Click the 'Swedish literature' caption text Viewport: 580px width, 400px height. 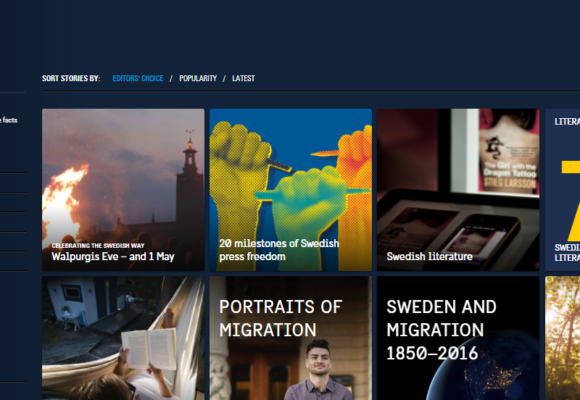tap(429, 256)
